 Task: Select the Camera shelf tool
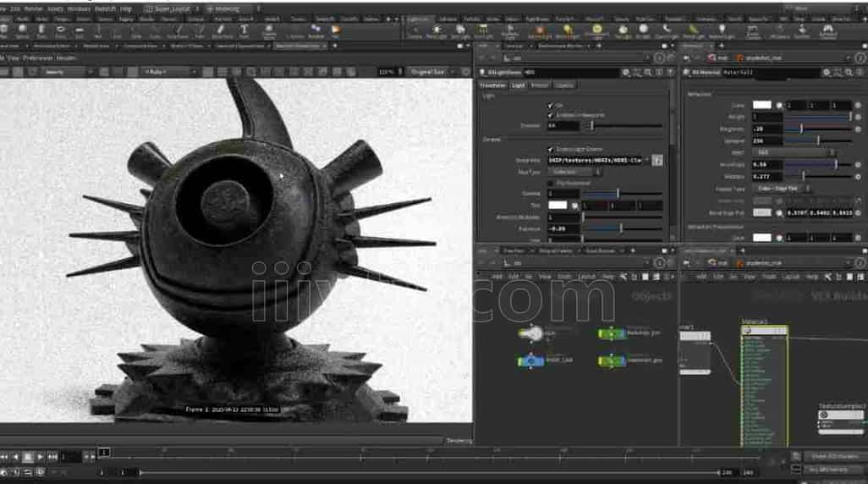[415, 31]
